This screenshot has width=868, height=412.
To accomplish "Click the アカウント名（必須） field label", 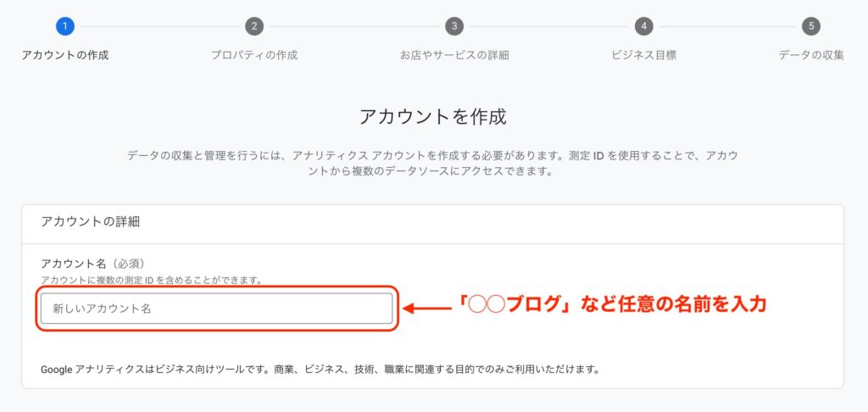I will tap(93, 264).
